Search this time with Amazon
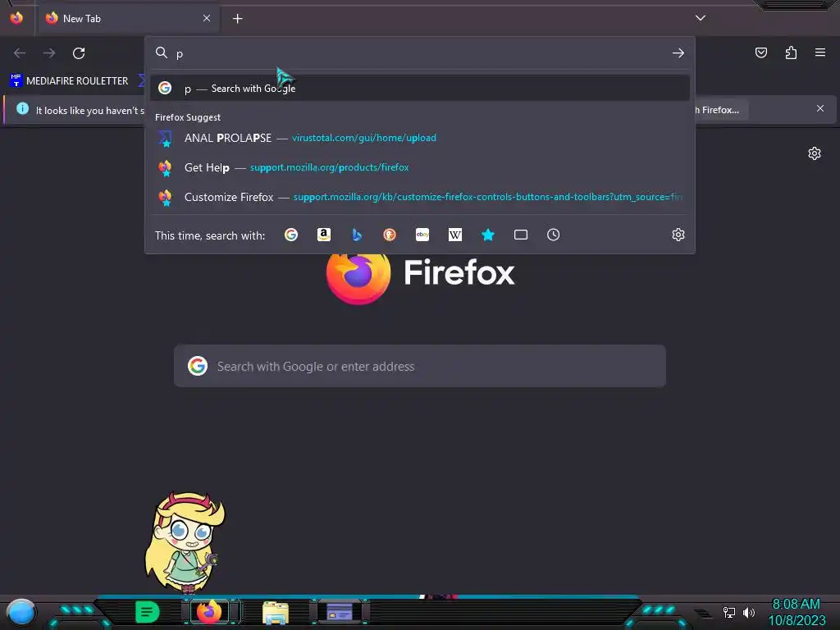 pos(323,235)
